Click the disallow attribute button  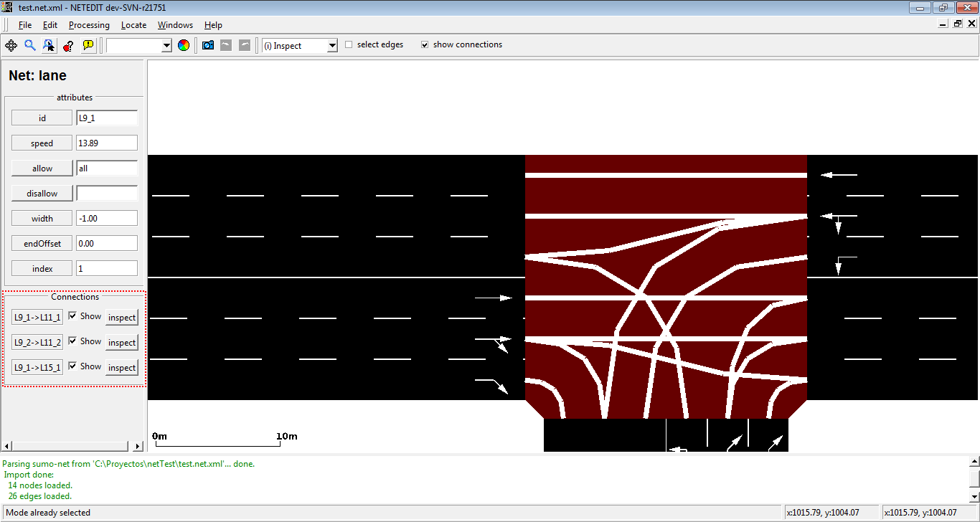click(42, 194)
